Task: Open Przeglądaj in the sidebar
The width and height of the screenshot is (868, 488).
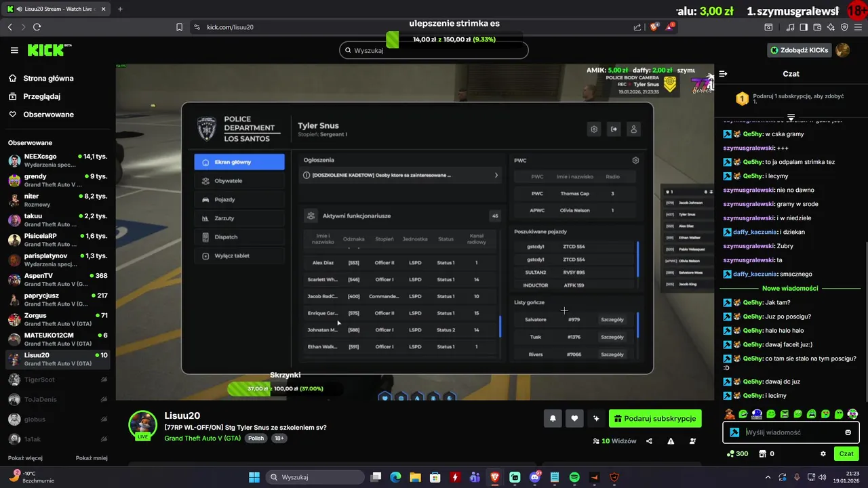Action: (42, 96)
